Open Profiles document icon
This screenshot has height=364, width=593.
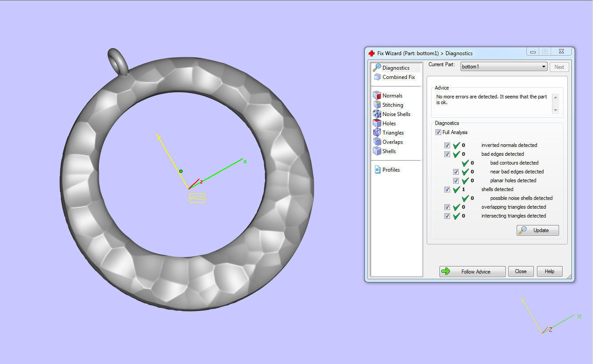pos(377,169)
